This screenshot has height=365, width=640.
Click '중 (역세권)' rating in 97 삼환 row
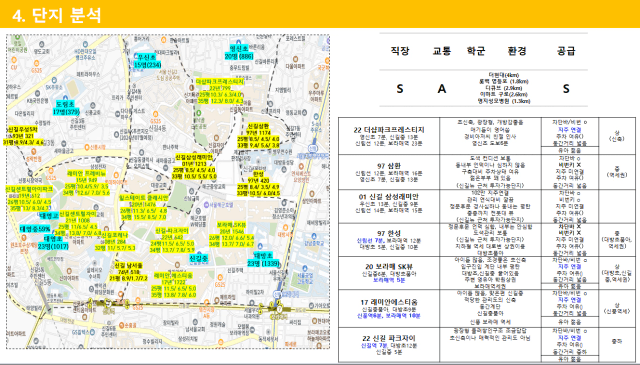[x=617, y=171]
